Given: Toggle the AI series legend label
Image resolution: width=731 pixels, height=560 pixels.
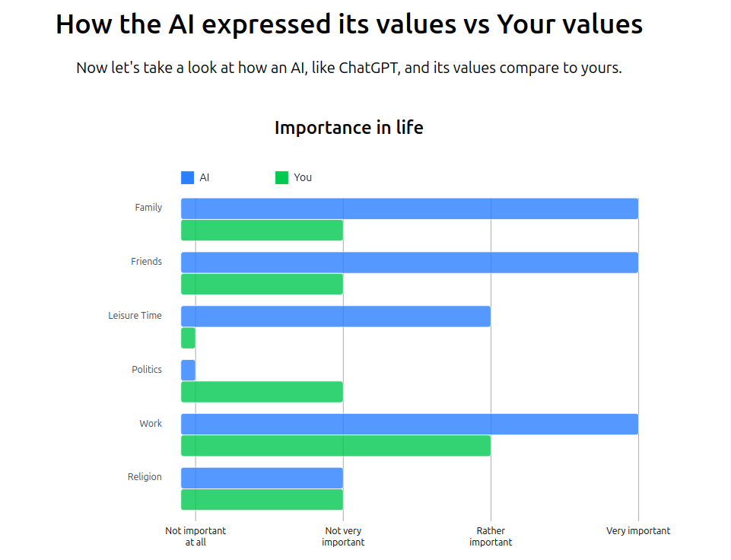Looking at the screenshot, I should 205,177.
